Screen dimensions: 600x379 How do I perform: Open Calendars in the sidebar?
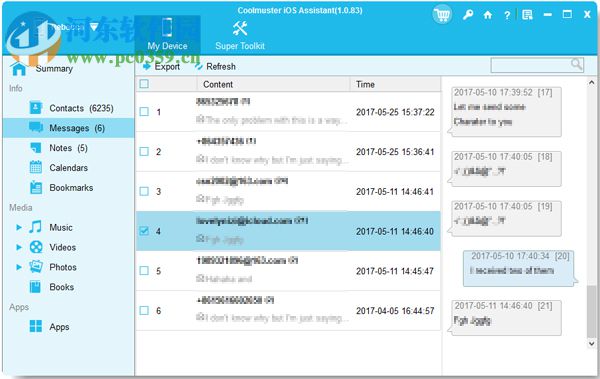click(68, 168)
